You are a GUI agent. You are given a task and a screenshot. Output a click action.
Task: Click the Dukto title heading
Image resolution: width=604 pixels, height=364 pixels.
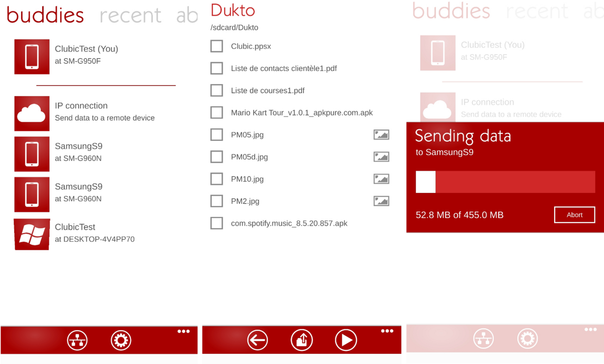[233, 10]
